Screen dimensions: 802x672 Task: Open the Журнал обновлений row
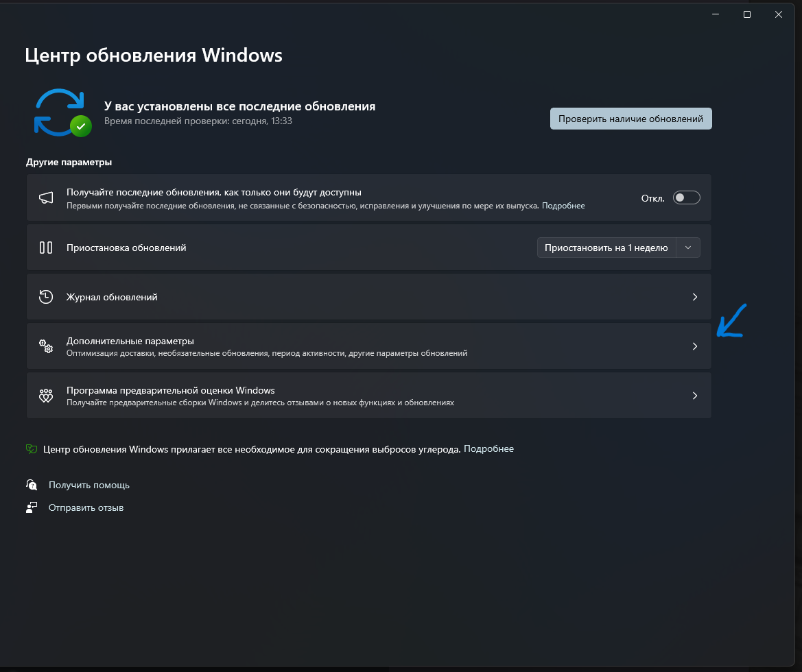(x=369, y=297)
